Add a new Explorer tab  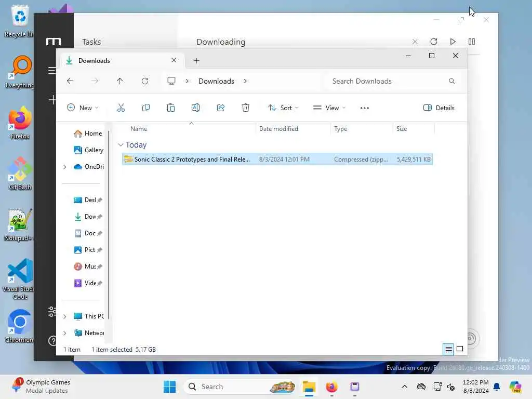[x=196, y=61]
